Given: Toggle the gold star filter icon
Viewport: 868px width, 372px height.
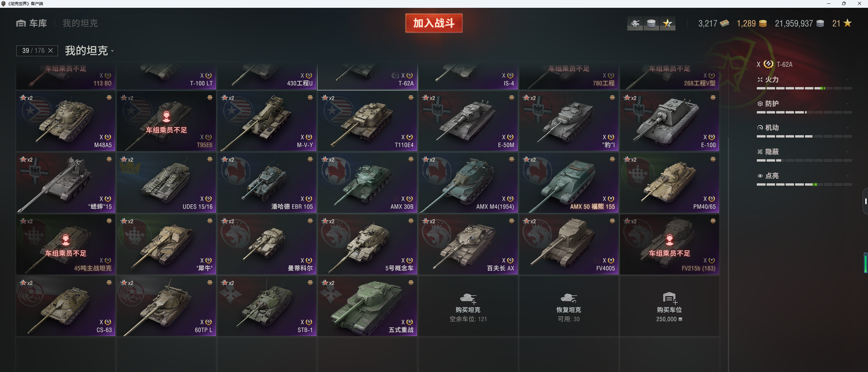Looking at the screenshot, I should (x=667, y=23).
